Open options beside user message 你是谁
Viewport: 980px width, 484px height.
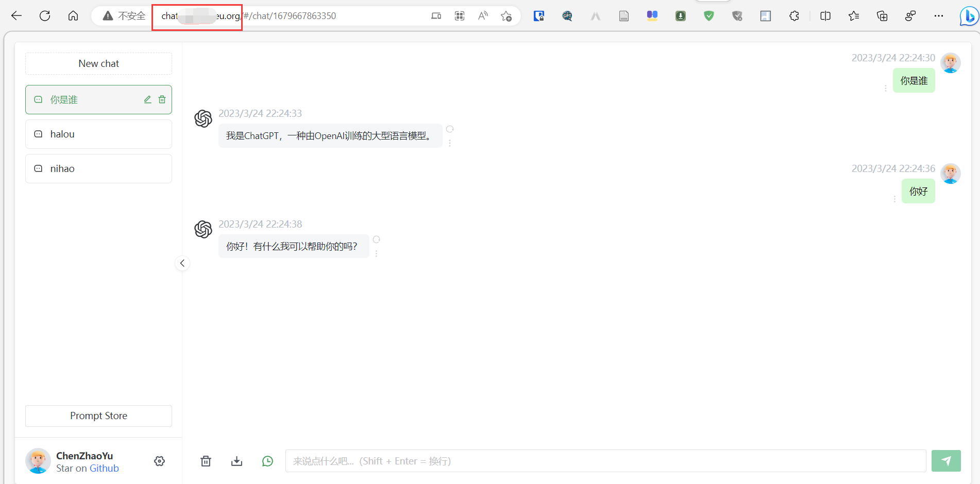[x=886, y=89]
